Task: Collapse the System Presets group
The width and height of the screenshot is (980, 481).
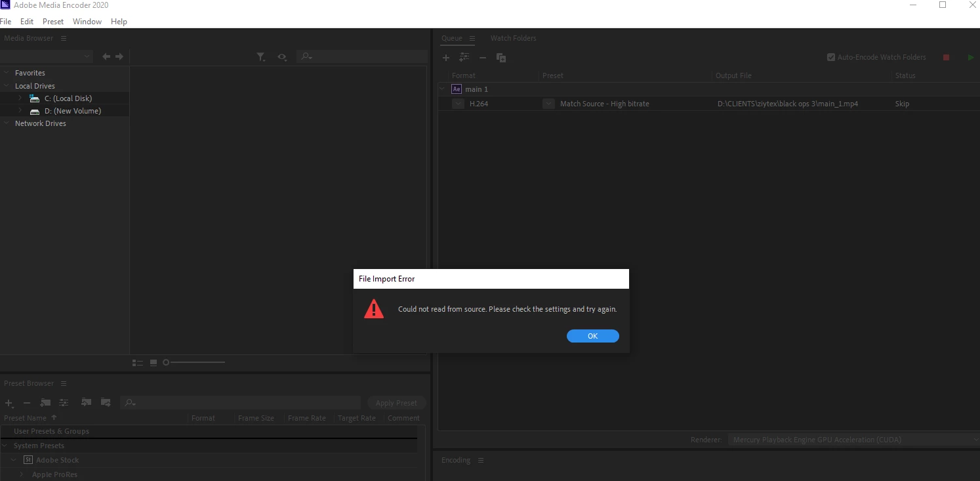Action: 6,446
